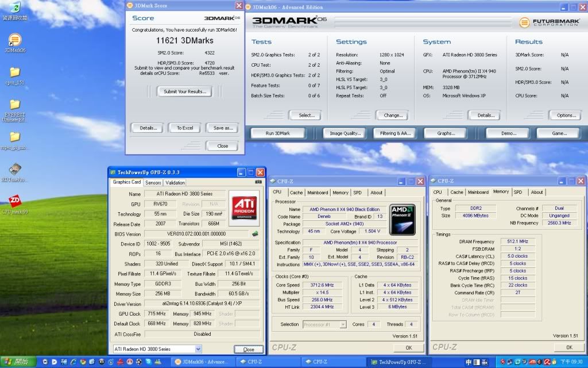Click the '11621 3DMarks' score text
The image size is (588, 368).
click(184, 41)
